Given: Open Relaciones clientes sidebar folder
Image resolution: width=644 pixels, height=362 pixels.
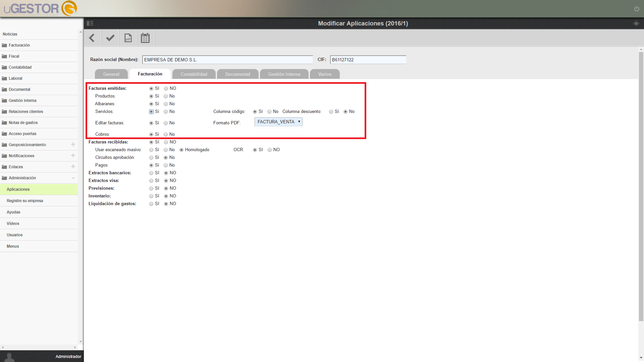Looking at the screenshot, I should pos(39,112).
